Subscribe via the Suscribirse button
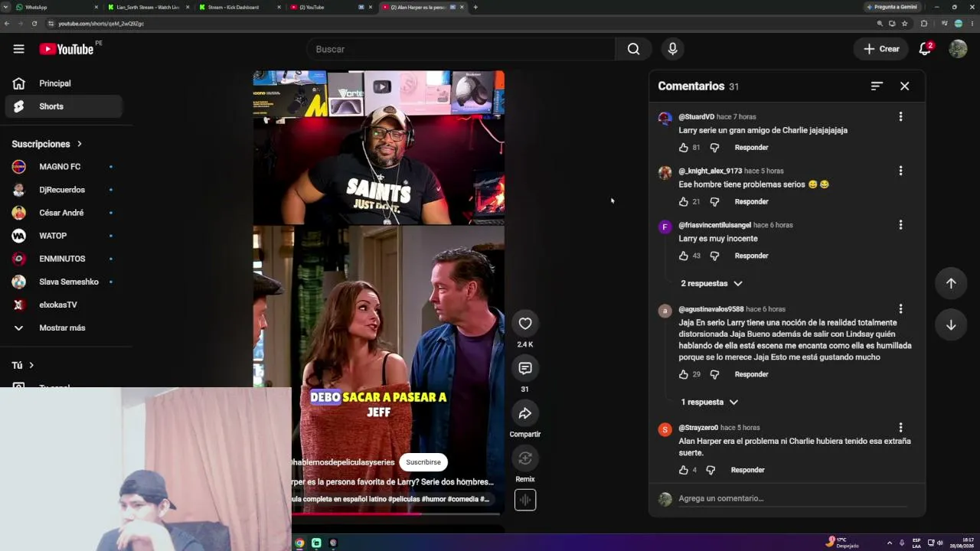 point(423,462)
